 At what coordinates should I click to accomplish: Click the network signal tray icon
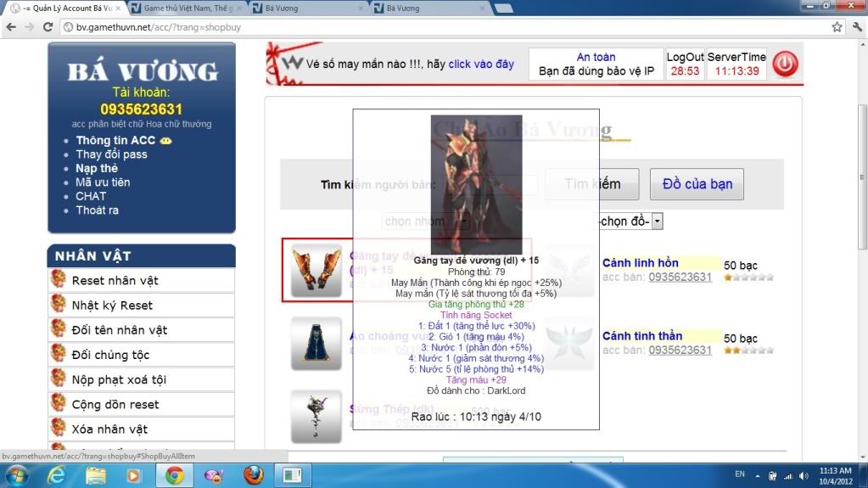tap(788, 476)
